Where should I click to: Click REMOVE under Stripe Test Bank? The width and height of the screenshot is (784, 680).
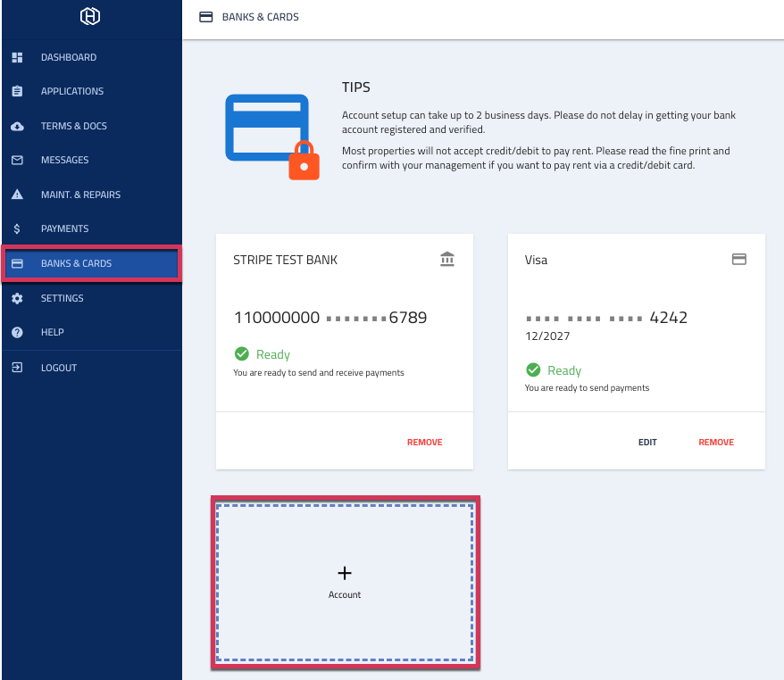pyautogui.click(x=424, y=442)
